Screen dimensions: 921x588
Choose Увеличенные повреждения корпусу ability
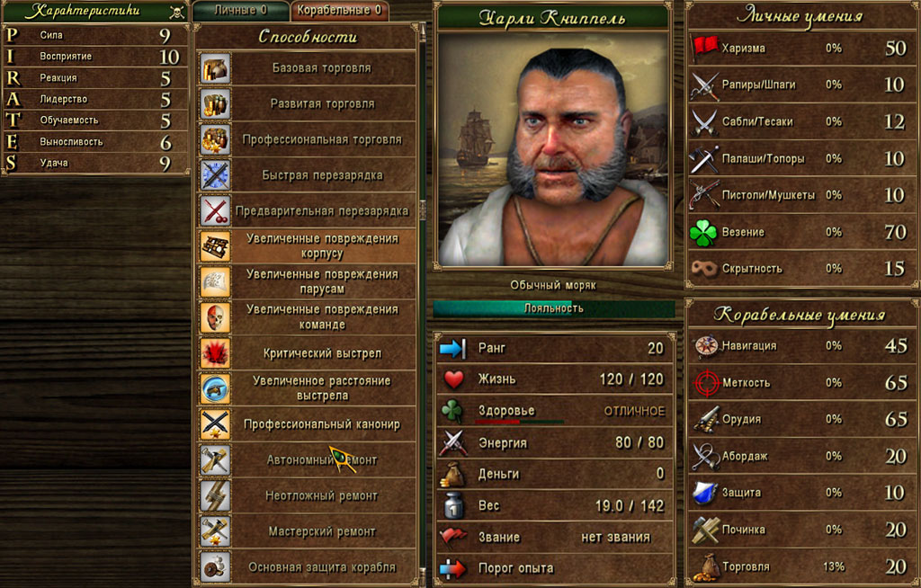(307, 246)
